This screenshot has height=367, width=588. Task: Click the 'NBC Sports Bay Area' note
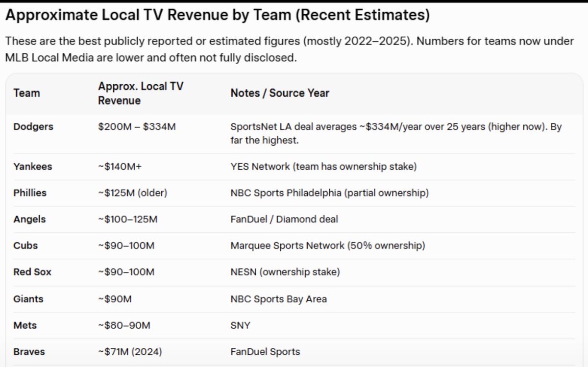[278, 299]
